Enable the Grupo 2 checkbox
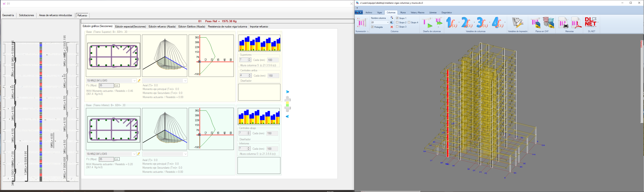This screenshot has width=644, height=192. [x=397, y=23]
